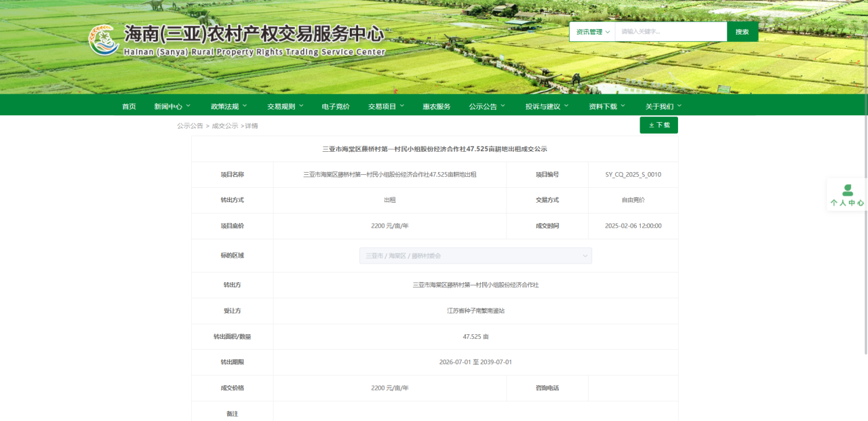Expand the 公示公告 navigation menu
The image size is (868, 421).
click(487, 106)
